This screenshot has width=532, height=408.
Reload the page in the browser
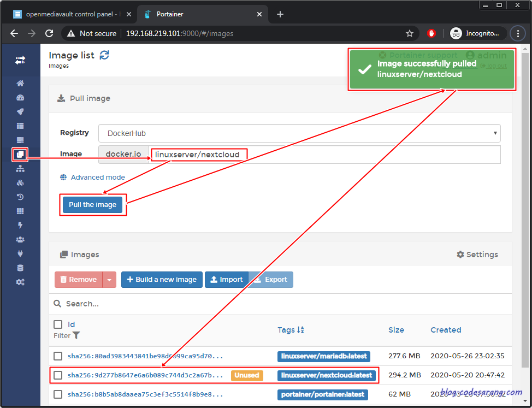pyautogui.click(x=50, y=33)
